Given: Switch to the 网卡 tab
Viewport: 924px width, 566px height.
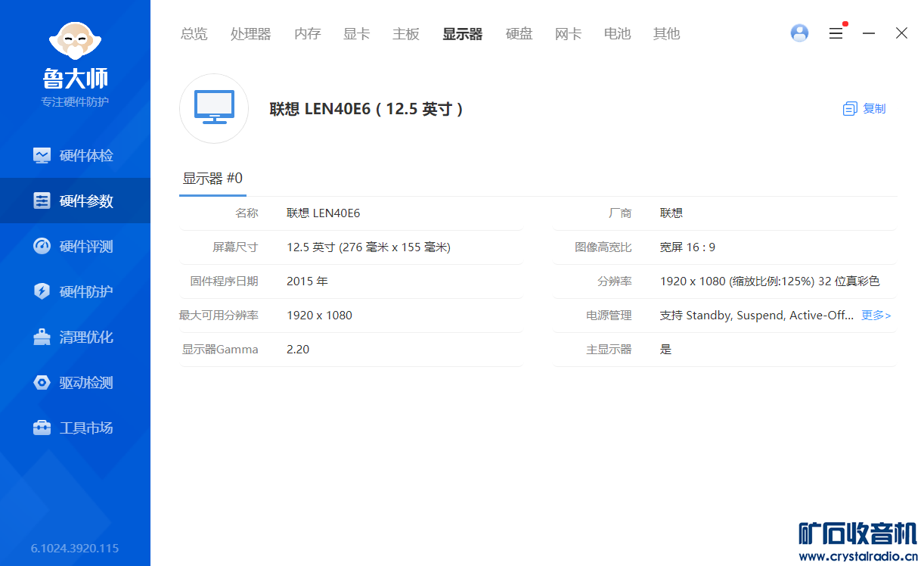Looking at the screenshot, I should point(569,33).
